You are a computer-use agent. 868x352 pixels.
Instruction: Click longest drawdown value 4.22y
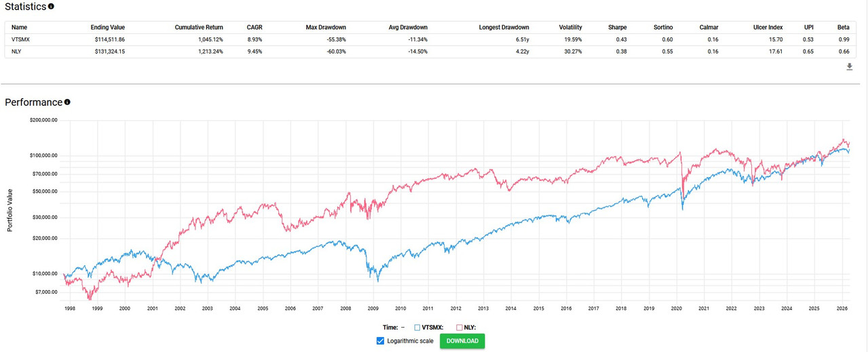[x=522, y=52]
